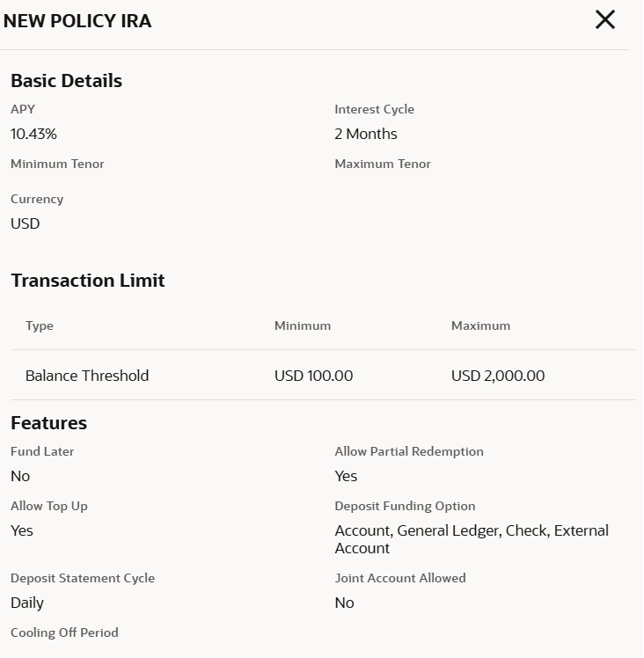644x658 pixels.
Task: Select the Allow Partial Redemption label
Action: click(x=409, y=451)
